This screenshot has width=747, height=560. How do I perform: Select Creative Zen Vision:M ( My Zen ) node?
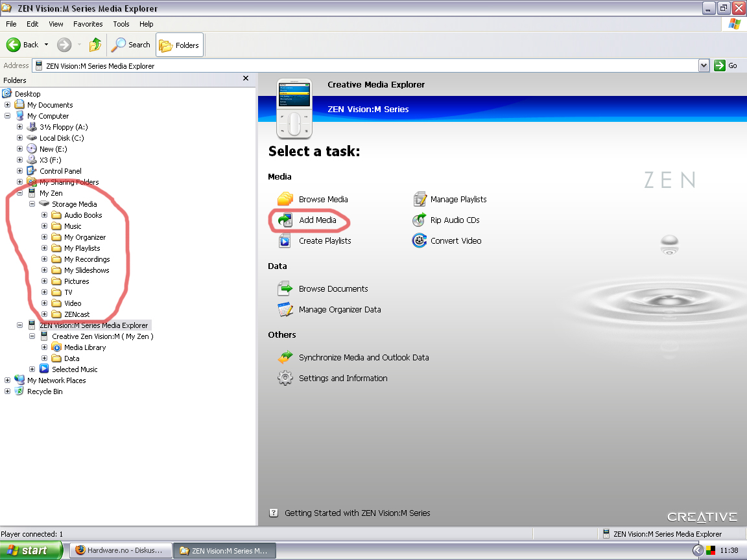(x=102, y=336)
